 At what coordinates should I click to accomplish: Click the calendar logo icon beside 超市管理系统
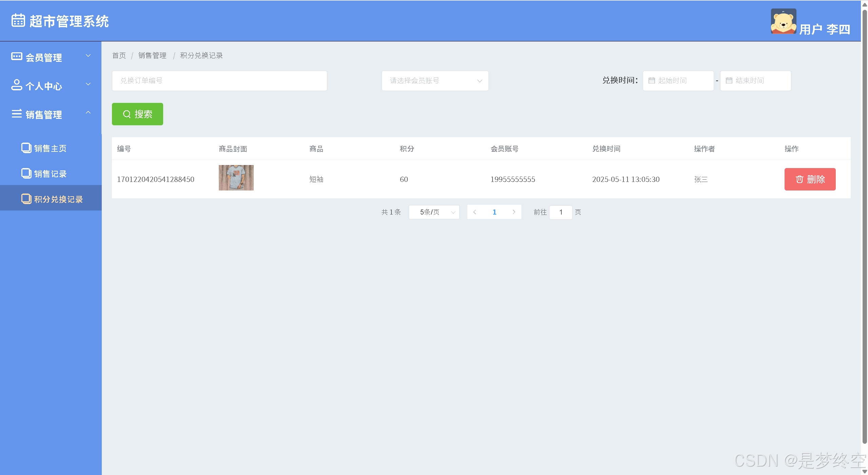18,20
